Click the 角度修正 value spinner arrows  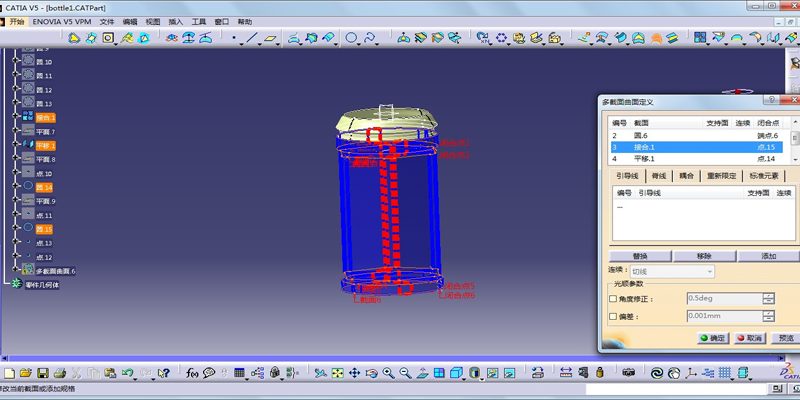pos(768,298)
